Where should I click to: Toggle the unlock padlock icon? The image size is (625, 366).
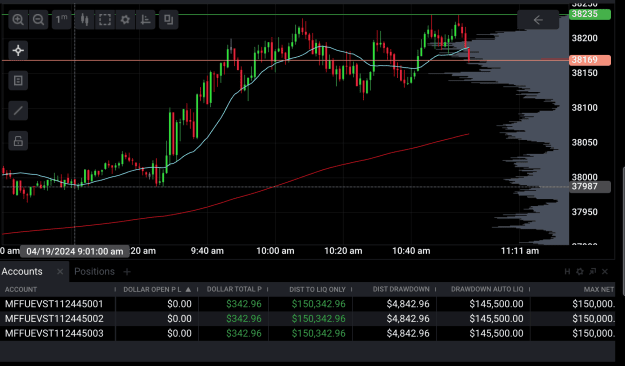point(18,141)
